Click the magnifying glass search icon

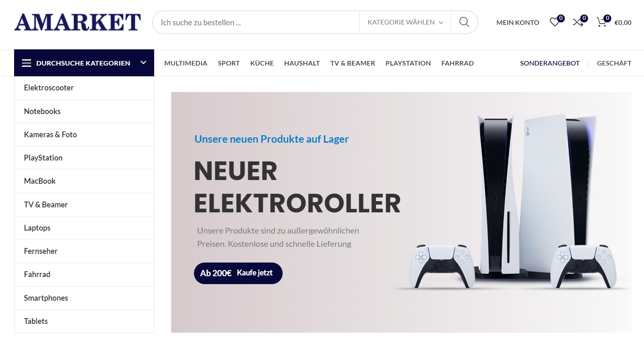coord(464,22)
